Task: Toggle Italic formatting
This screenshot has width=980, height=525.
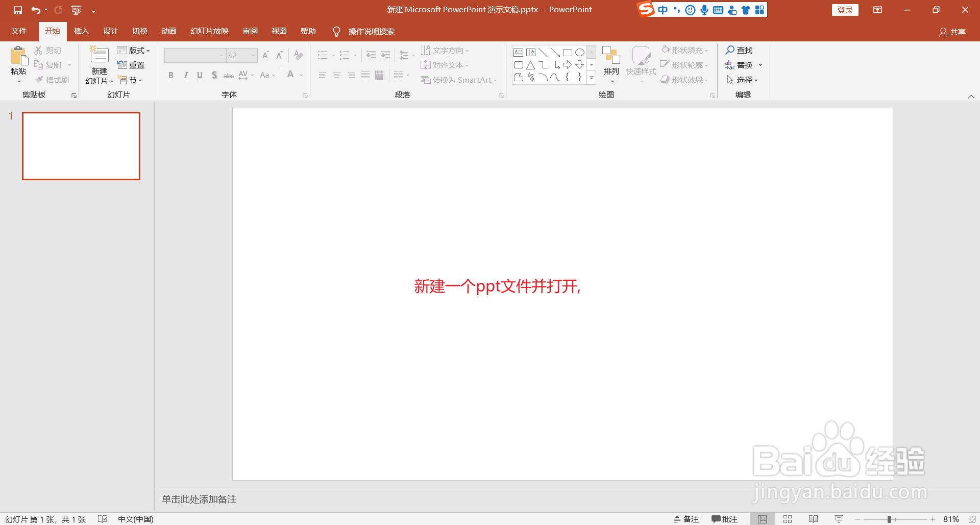Action: pos(185,75)
